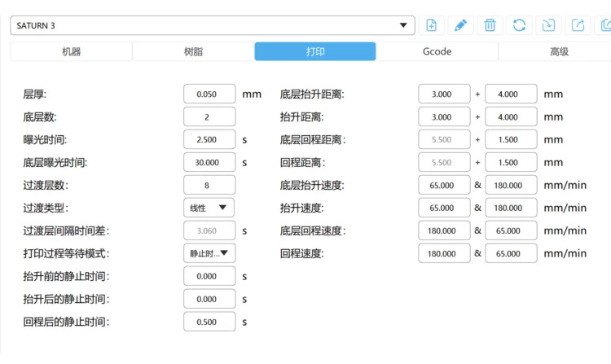Viewport: 611px width, 364px height.
Task: Switch to the 树脂 tab
Action: (x=193, y=51)
